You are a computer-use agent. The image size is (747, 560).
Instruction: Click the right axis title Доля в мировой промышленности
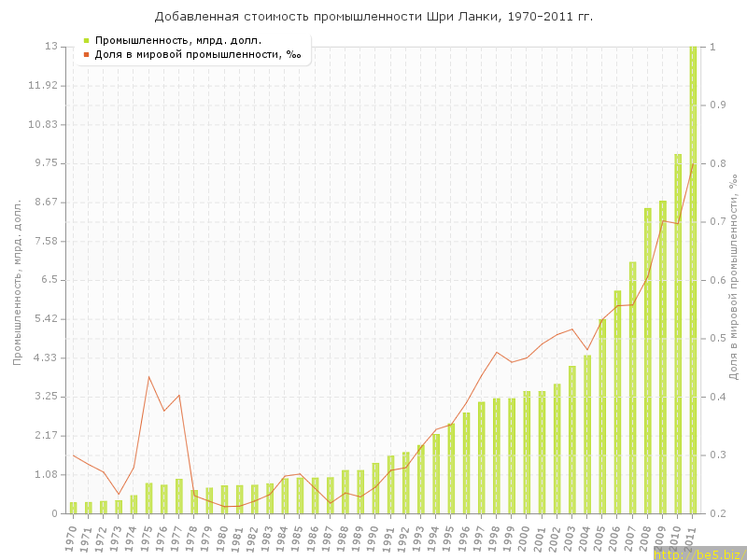tap(734, 280)
